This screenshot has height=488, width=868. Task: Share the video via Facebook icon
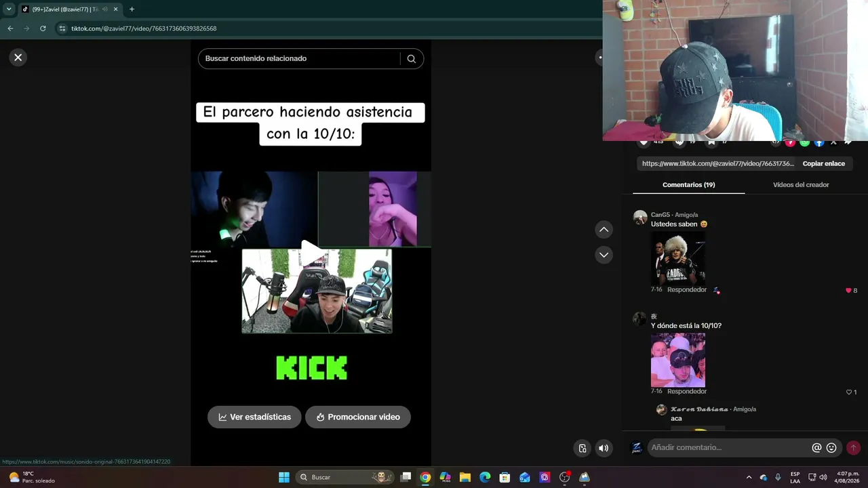click(819, 142)
